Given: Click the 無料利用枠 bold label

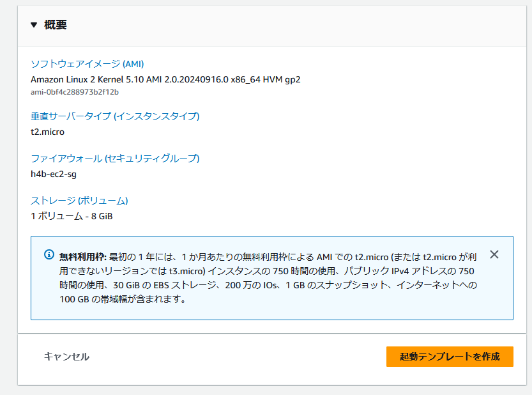Looking at the screenshot, I should point(83,257).
